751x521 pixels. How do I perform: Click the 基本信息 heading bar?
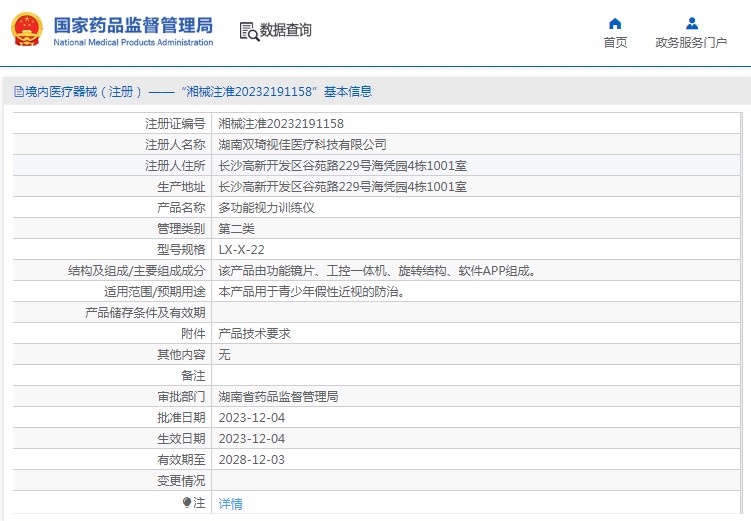coord(376,91)
